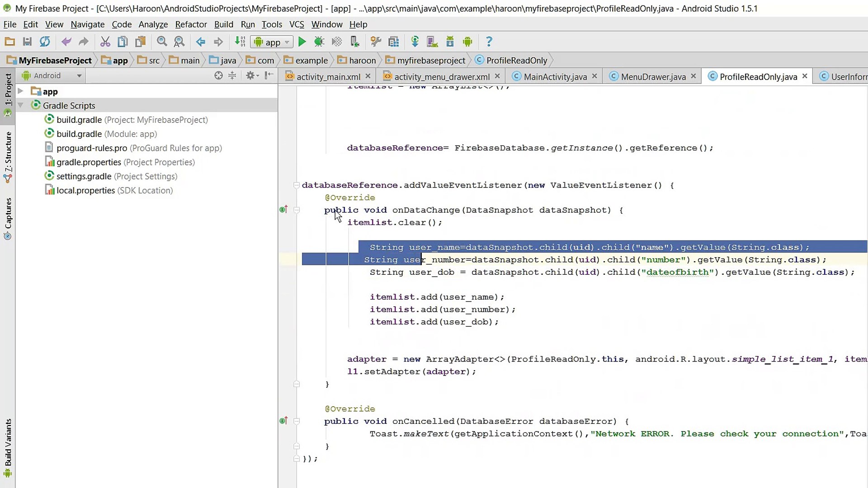This screenshot has width=868, height=488.
Task: Open the Project Structure icon
Action: tap(394, 42)
